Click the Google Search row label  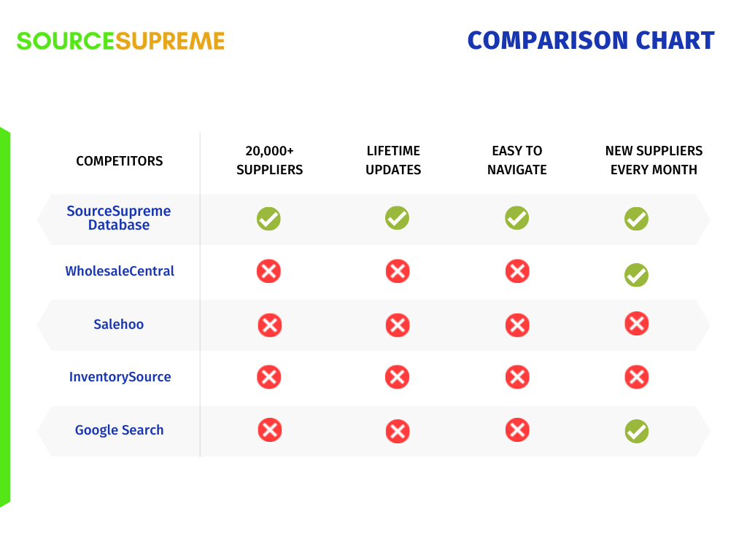(x=119, y=430)
